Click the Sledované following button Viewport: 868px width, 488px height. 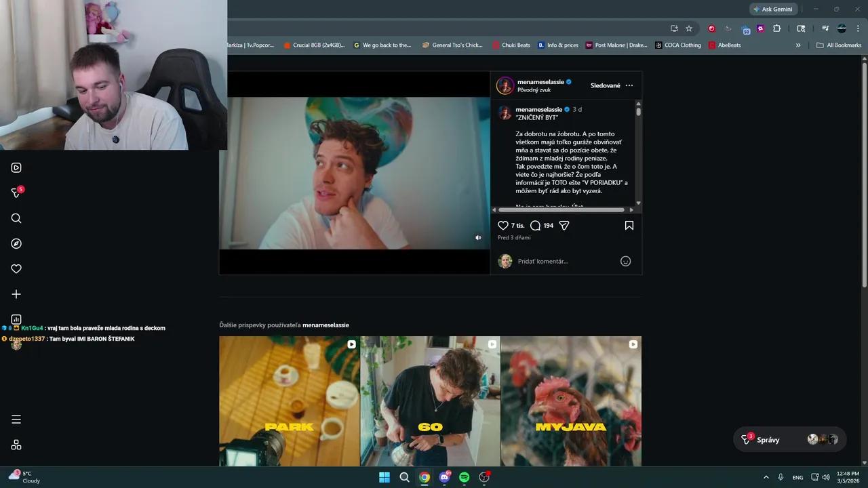pyautogui.click(x=605, y=85)
